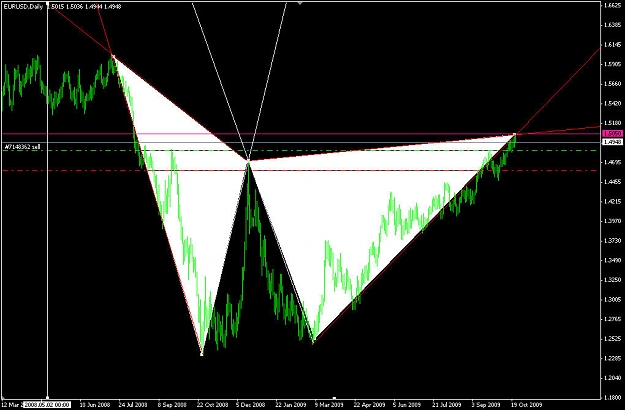This screenshot has width=625, height=410.
Task: Click the 1.5660 price scale label
Action: pos(613,84)
